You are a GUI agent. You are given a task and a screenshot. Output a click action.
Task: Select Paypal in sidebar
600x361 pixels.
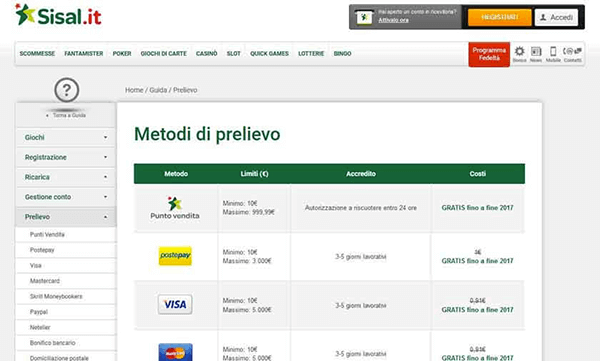39,312
